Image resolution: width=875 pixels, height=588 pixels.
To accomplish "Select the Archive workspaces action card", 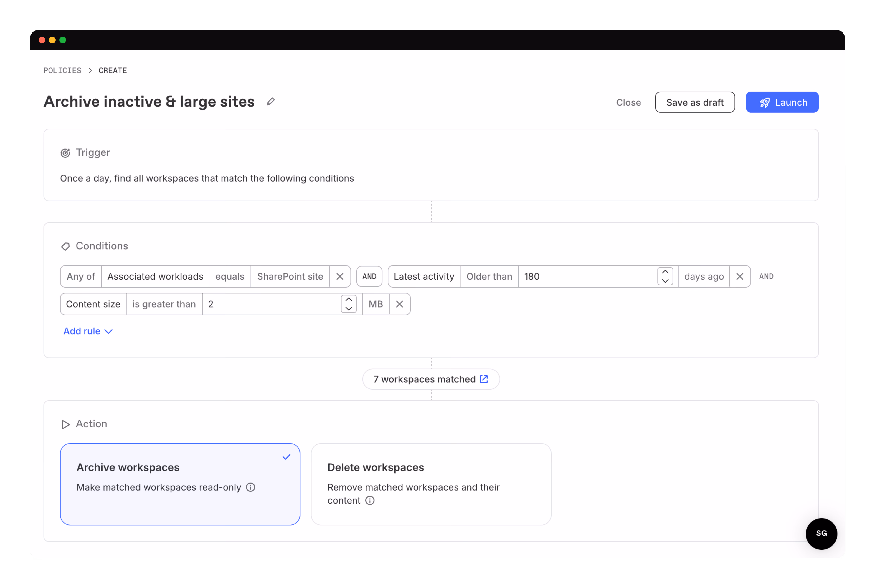I will pos(180,484).
